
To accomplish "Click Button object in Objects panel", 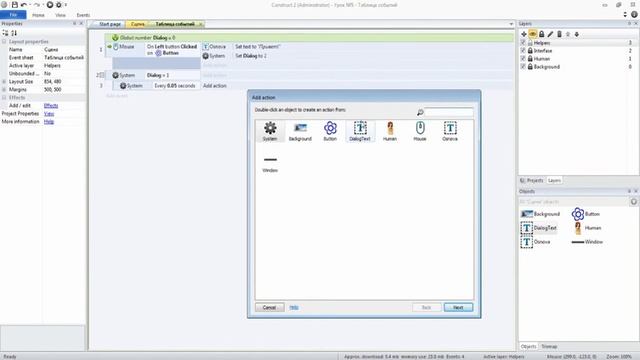I will click(x=586, y=214).
